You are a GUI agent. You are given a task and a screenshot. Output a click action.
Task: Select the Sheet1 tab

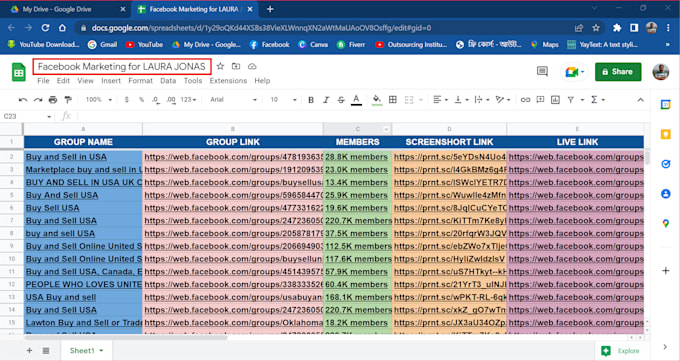click(x=86, y=350)
